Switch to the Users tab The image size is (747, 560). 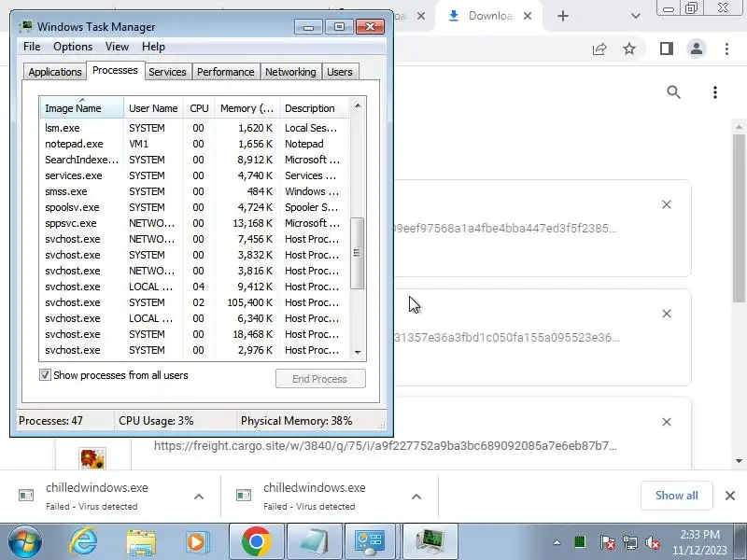(x=340, y=72)
